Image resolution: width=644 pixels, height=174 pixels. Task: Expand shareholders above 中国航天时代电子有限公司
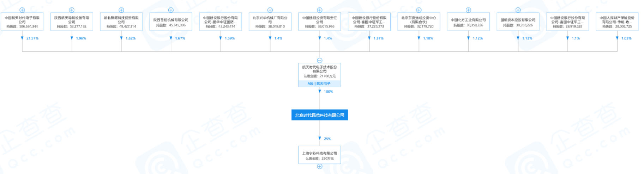tap(22, 10)
